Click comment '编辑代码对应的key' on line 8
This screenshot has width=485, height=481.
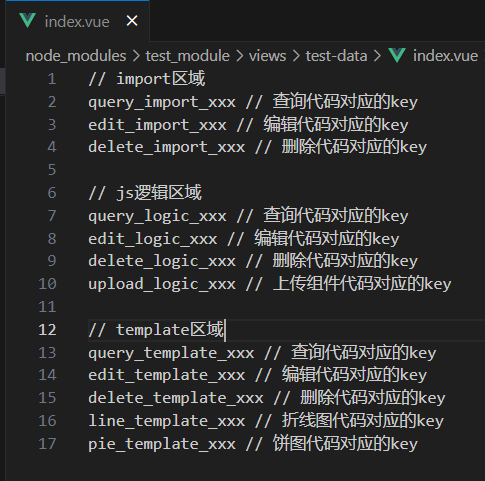pos(327,239)
